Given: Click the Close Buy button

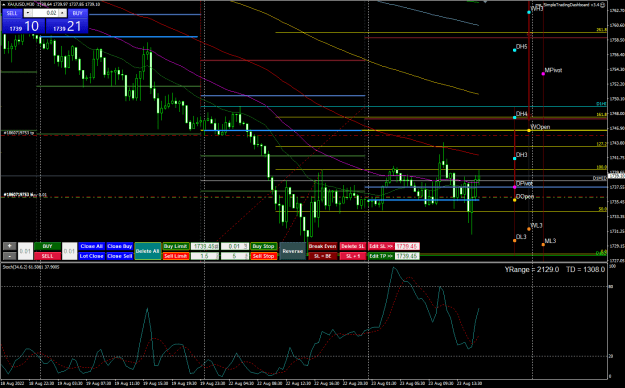Looking at the screenshot, I should point(120,246).
